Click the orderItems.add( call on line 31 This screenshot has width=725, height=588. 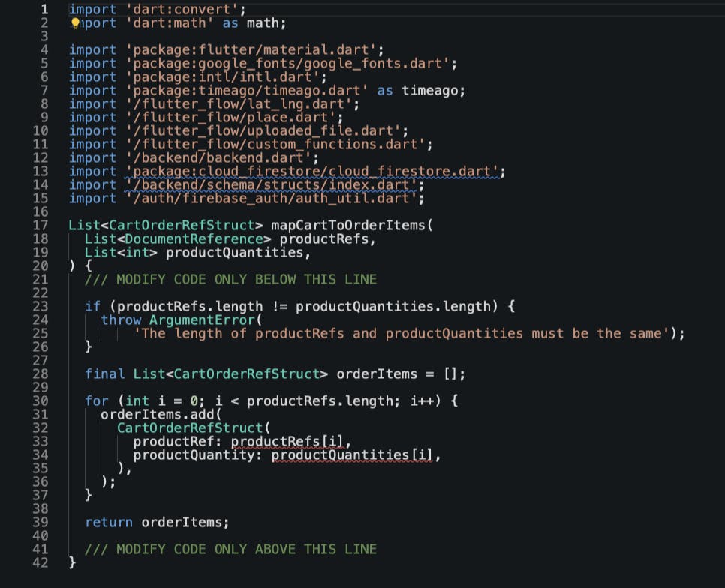pyautogui.click(x=161, y=414)
